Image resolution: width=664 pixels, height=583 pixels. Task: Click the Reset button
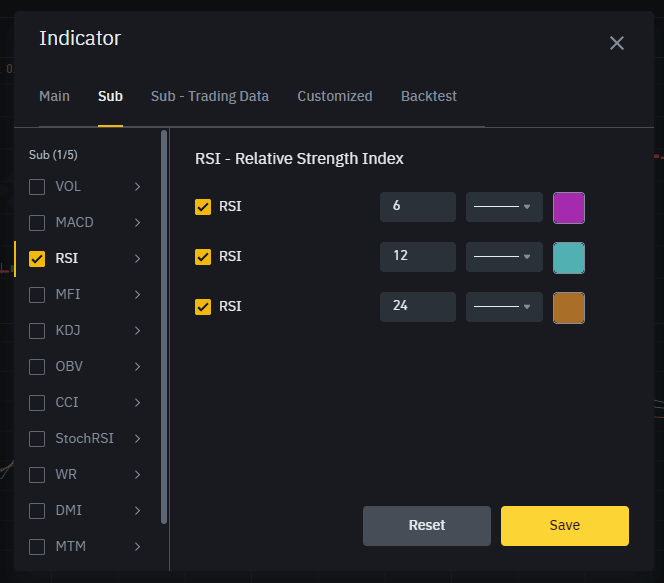coord(427,526)
